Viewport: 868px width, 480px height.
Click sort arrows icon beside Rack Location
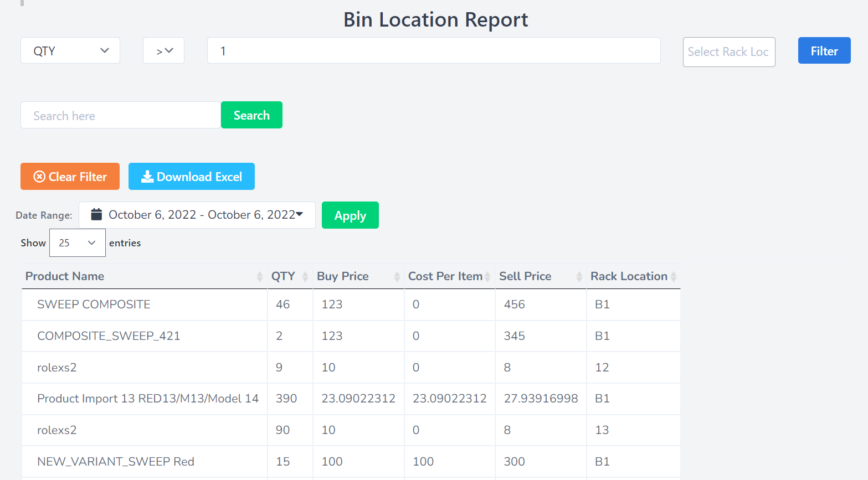click(x=674, y=277)
